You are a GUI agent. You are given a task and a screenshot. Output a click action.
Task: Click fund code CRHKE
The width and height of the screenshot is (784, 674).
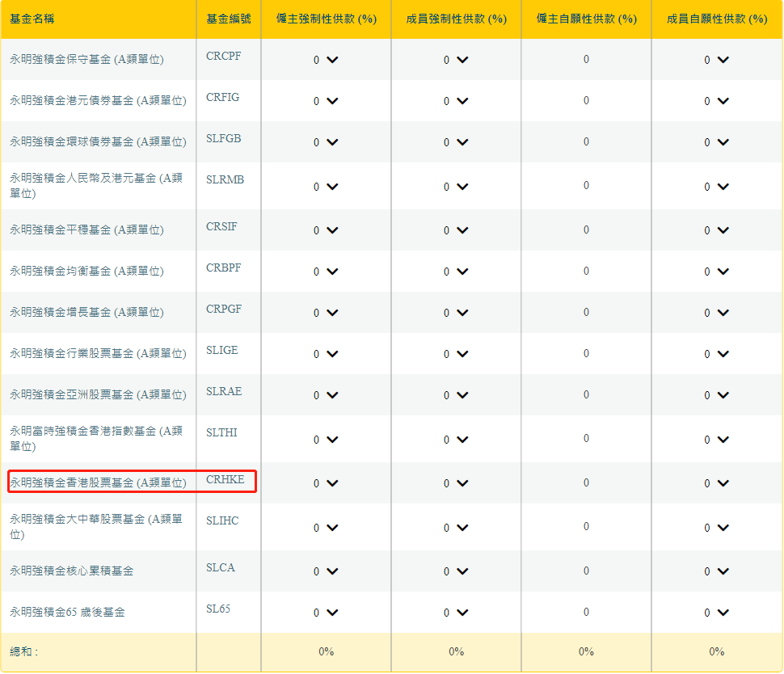(226, 479)
